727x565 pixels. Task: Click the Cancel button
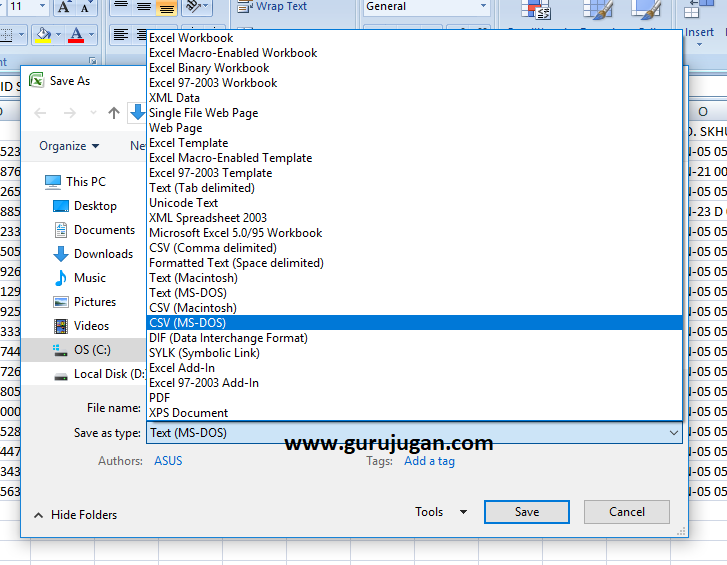point(627,512)
